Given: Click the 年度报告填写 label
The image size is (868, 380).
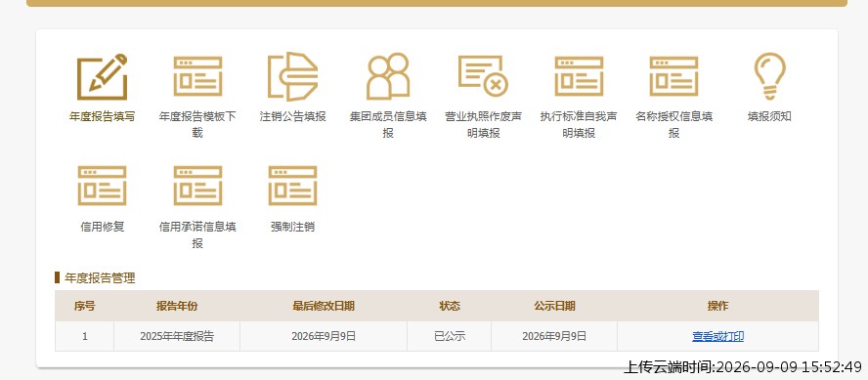Looking at the screenshot, I should 102,116.
